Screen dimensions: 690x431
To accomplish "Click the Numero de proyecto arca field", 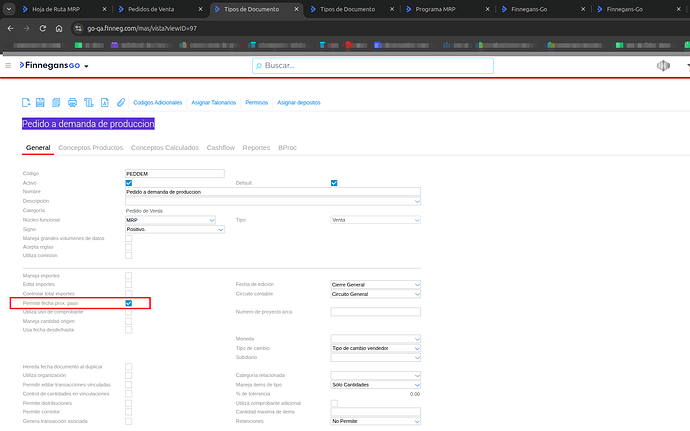I will 375,312.
